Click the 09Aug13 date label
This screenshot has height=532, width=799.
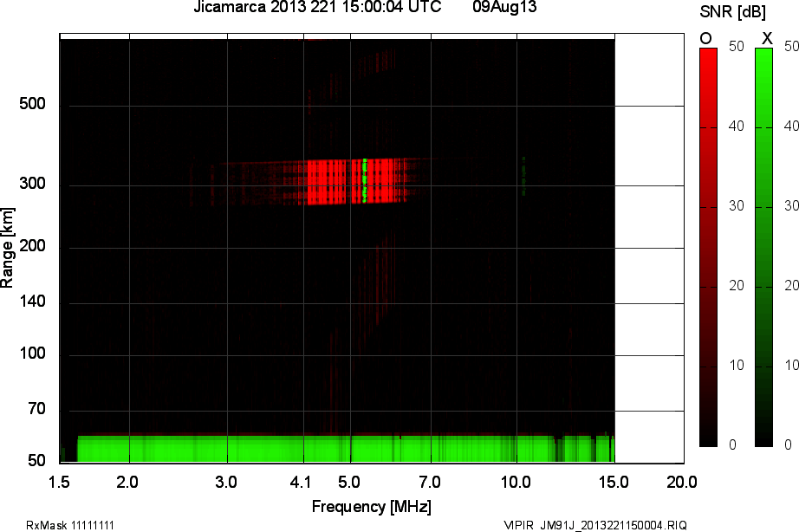click(x=502, y=7)
